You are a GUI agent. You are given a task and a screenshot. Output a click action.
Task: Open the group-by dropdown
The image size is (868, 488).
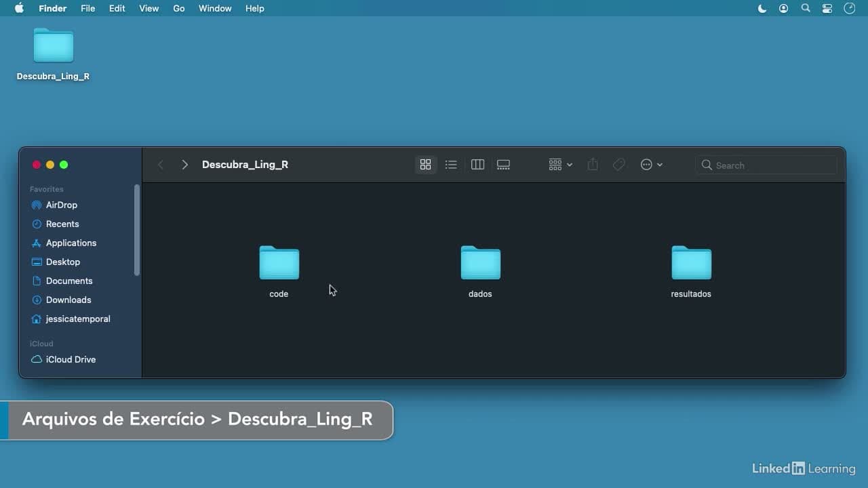pos(561,165)
